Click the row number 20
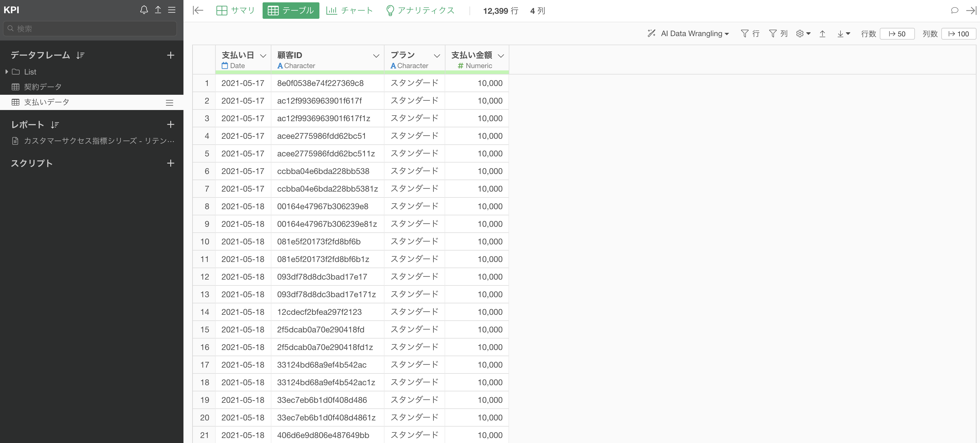Screen dimensions: 980x443 point(205,417)
